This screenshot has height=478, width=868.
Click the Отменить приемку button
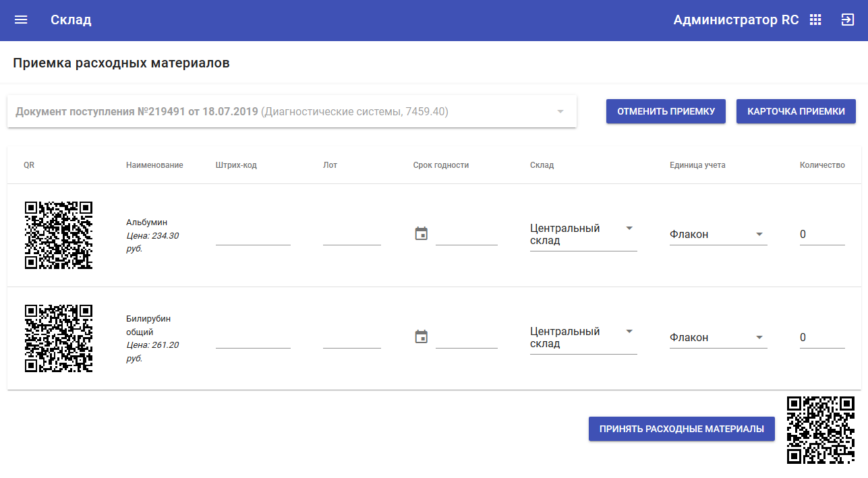click(x=666, y=111)
